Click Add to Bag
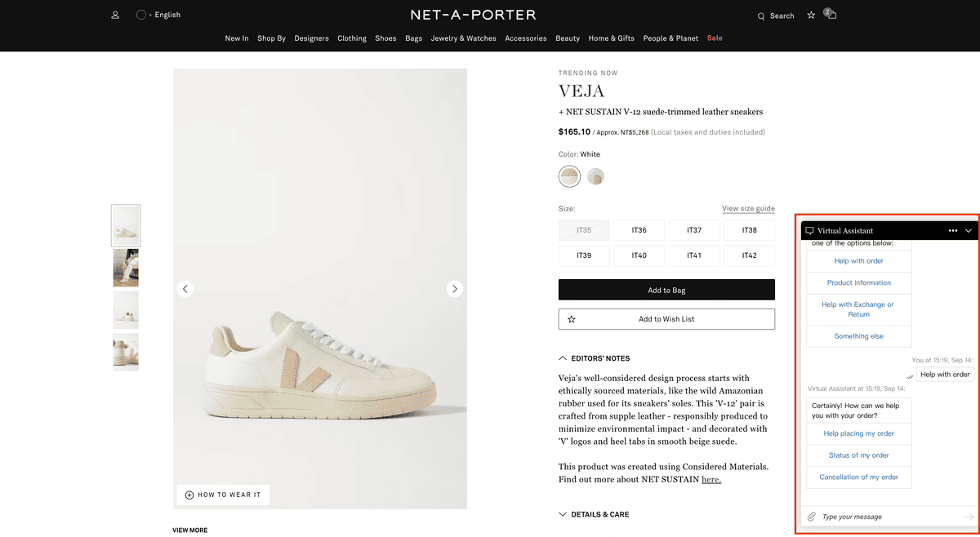The image size is (980, 537). [666, 289]
